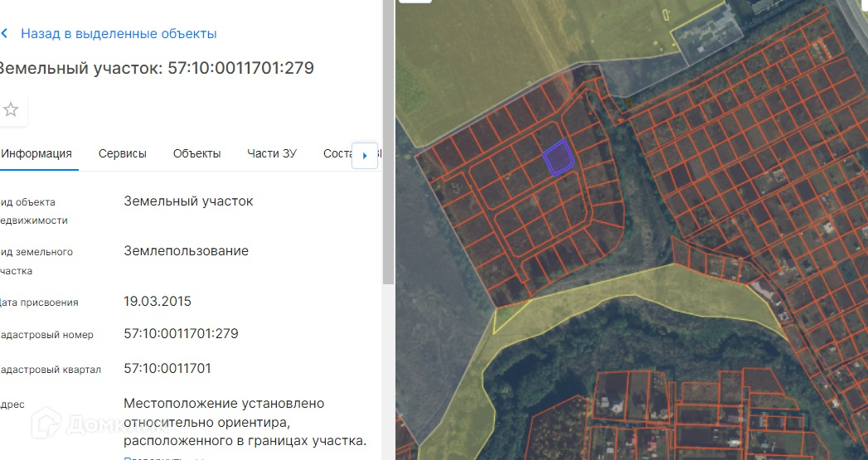Go back via 'Назад в выделенные объекты' link
This screenshot has width=868, height=460.
click(x=119, y=34)
